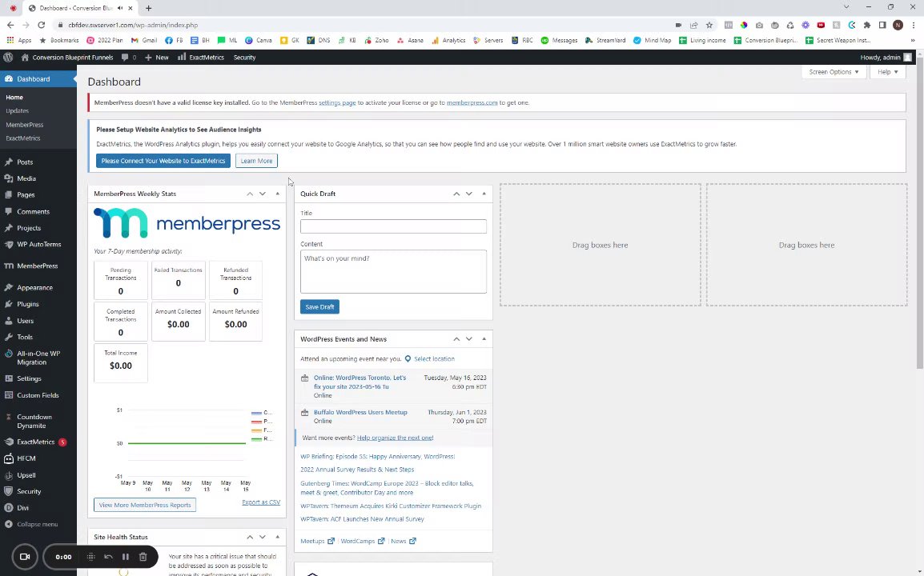Open MemberPress submenu under Dashboard

[24, 125]
